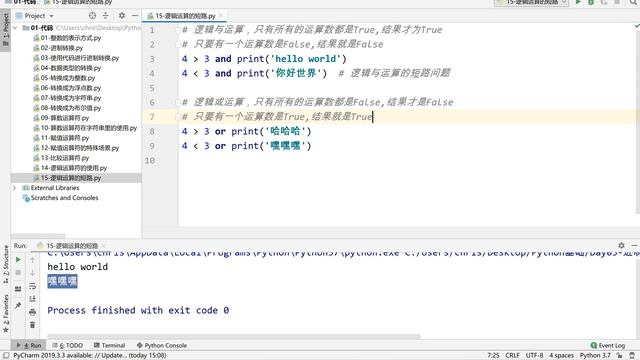Click Run with Coverage icon in top toolbar

coord(604,2)
